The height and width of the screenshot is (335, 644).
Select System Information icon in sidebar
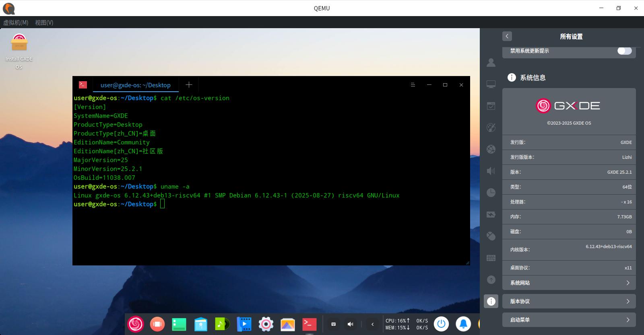pyautogui.click(x=491, y=301)
